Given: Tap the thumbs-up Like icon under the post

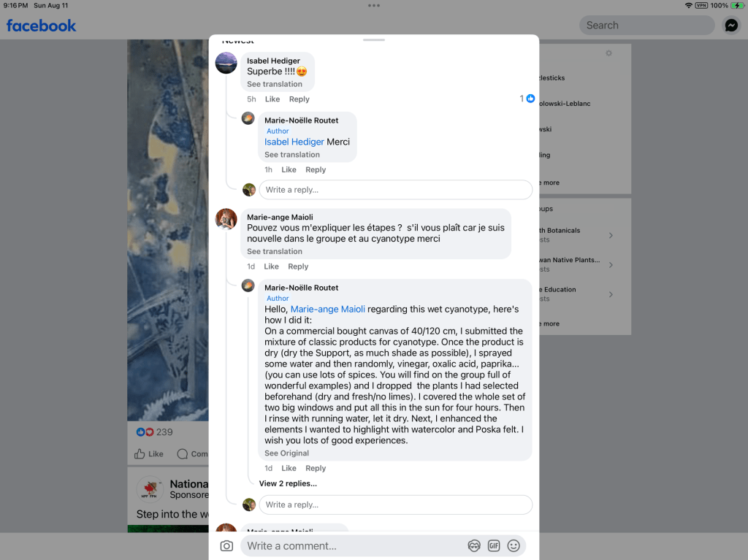Looking at the screenshot, I should [x=140, y=453].
